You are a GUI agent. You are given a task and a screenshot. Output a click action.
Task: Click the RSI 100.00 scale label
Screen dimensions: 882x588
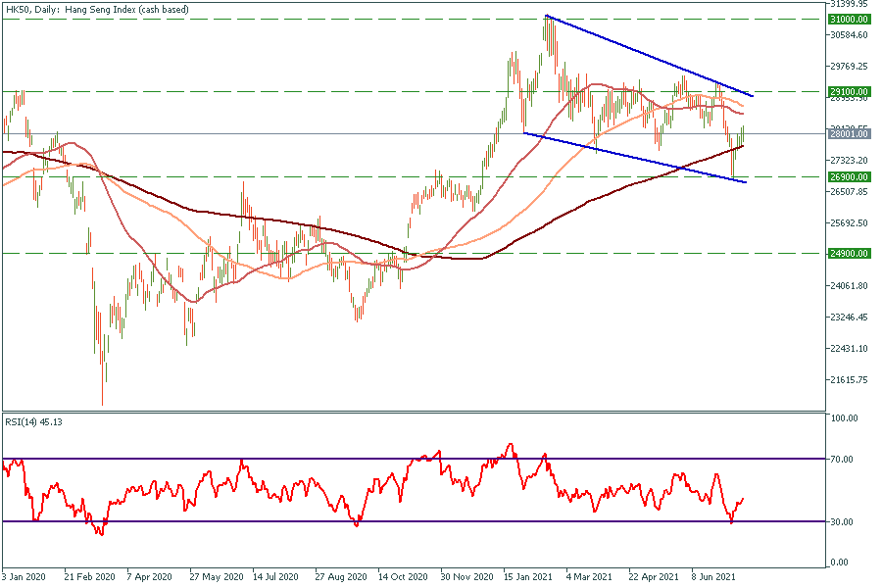(843, 418)
